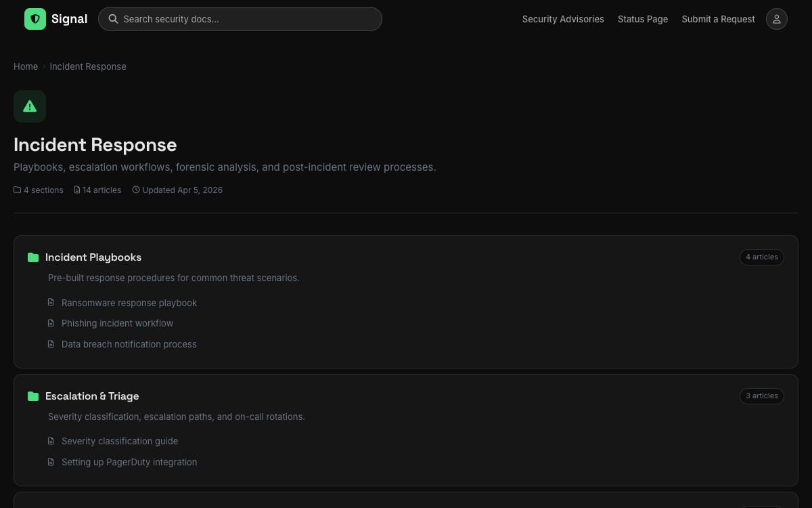Click 'Pre-built response procedures' description text
The image size is (812, 508).
[x=174, y=278]
